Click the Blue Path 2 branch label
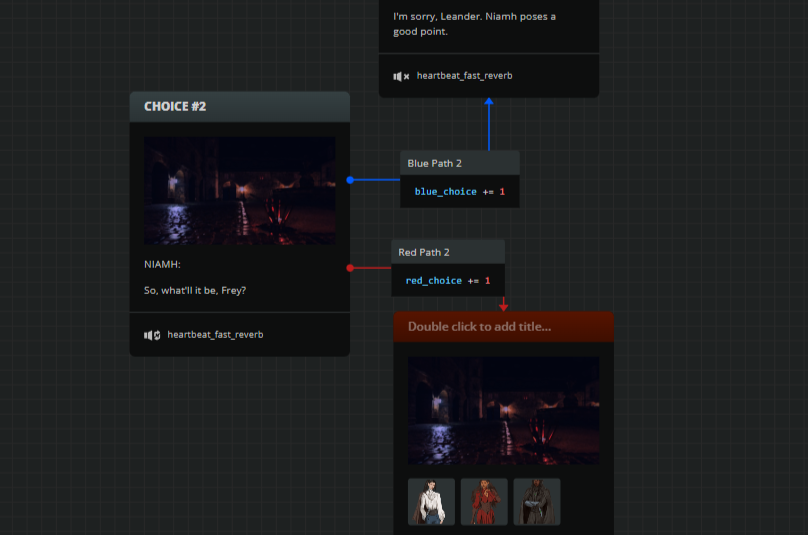The width and height of the screenshot is (808, 535). click(x=435, y=163)
